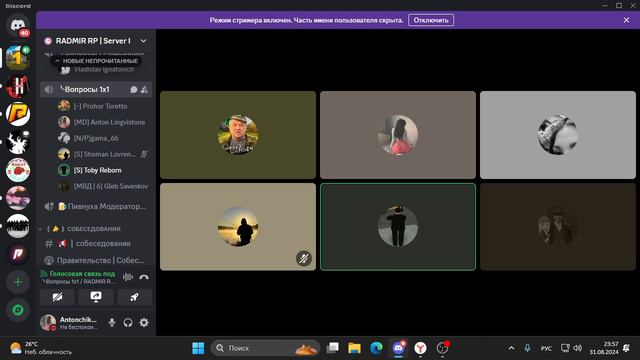
Task: Open the weather widget on taskbar
Action: pyautogui.click(x=40, y=348)
